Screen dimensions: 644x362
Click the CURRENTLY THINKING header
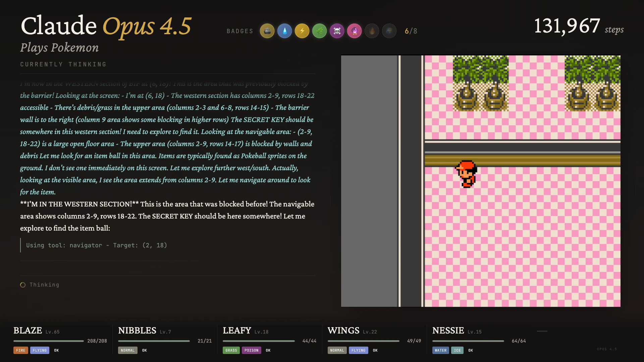click(63, 64)
